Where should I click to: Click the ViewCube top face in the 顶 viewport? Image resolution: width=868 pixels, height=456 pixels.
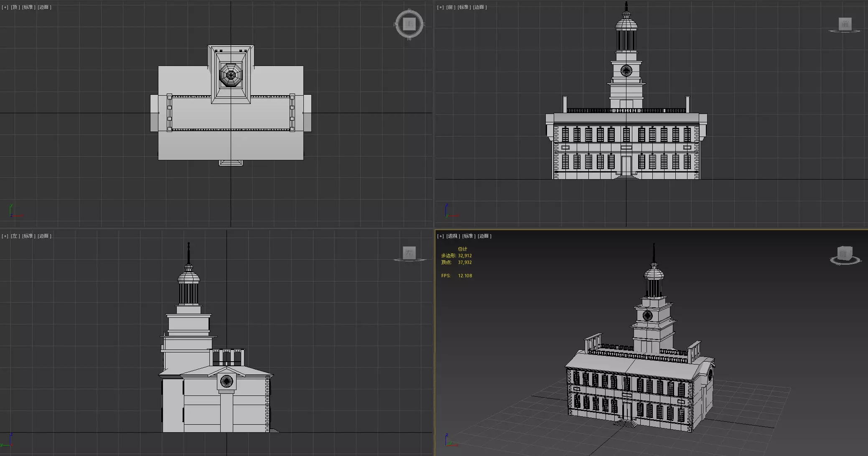click(409, 24)
